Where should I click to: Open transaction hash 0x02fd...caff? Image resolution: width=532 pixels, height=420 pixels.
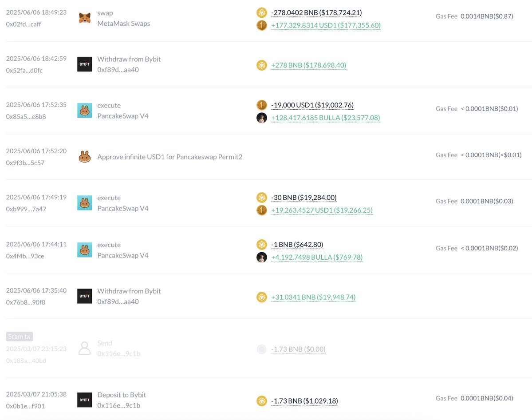[x=24, y=24]
